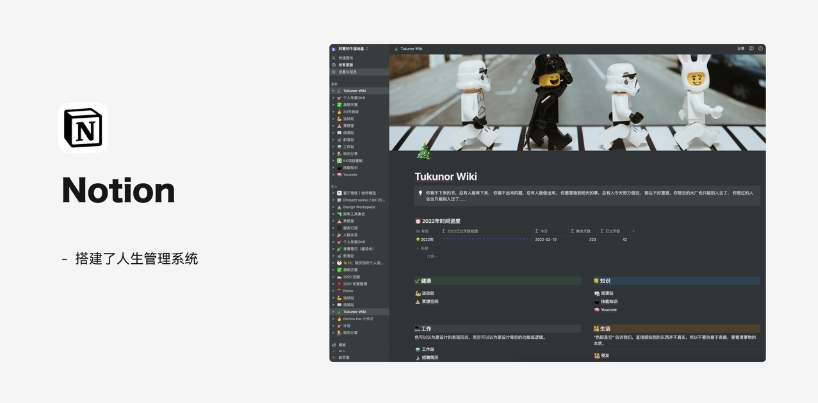Expand [Project name] toggle arrow
The image size is (818, 403).
[333, 200]
